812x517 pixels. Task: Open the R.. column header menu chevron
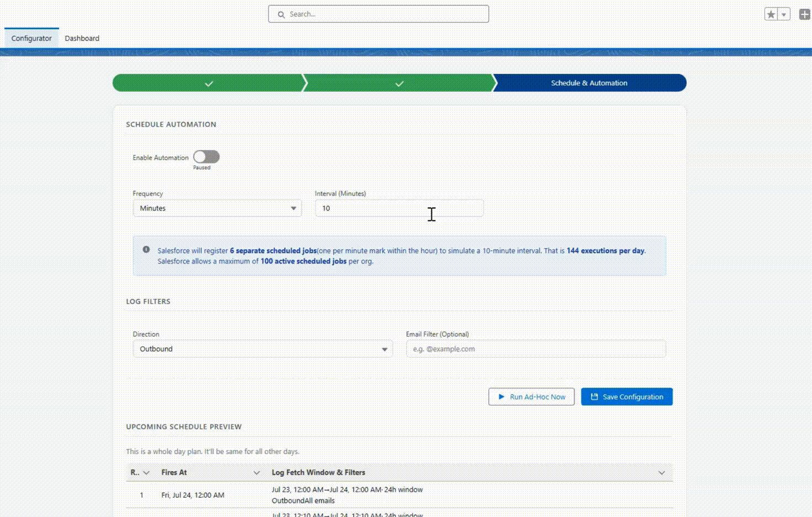[146, 473]
